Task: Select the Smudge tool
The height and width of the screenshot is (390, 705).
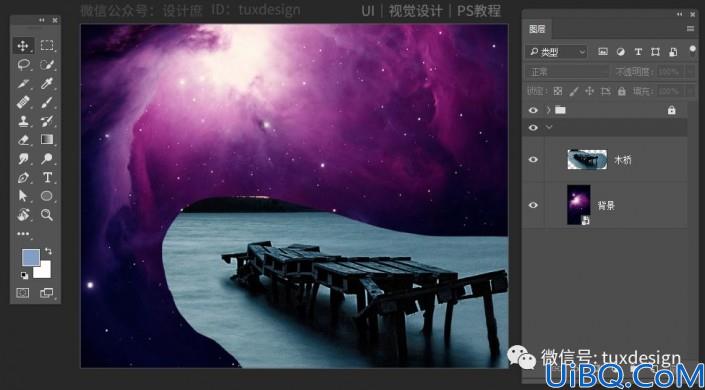Action: coord(23,159)
